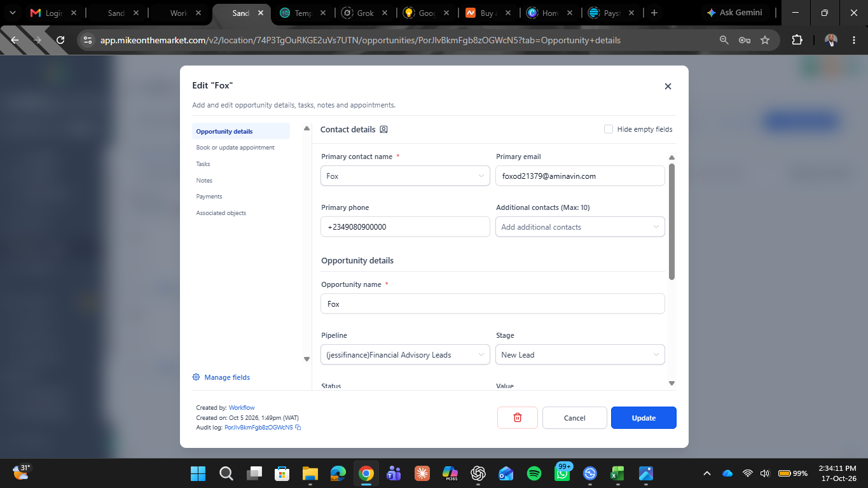Open the Chrome extensions puzzle icon
The width and height of the screenshot is (868, 488).
797,40
